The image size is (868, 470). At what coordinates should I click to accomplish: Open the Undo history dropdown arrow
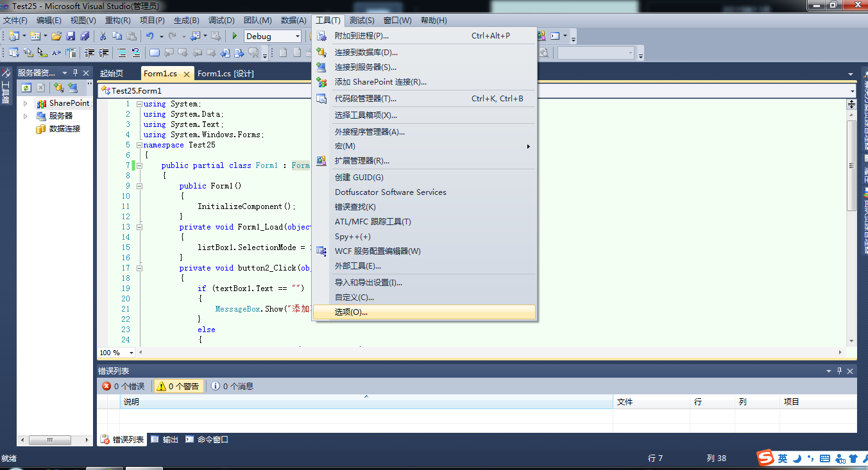(x=162, y=37)
